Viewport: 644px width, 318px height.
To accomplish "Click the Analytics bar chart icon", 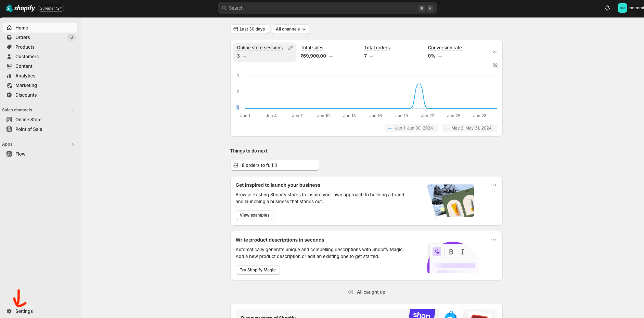I will click(x=9, y=76).
